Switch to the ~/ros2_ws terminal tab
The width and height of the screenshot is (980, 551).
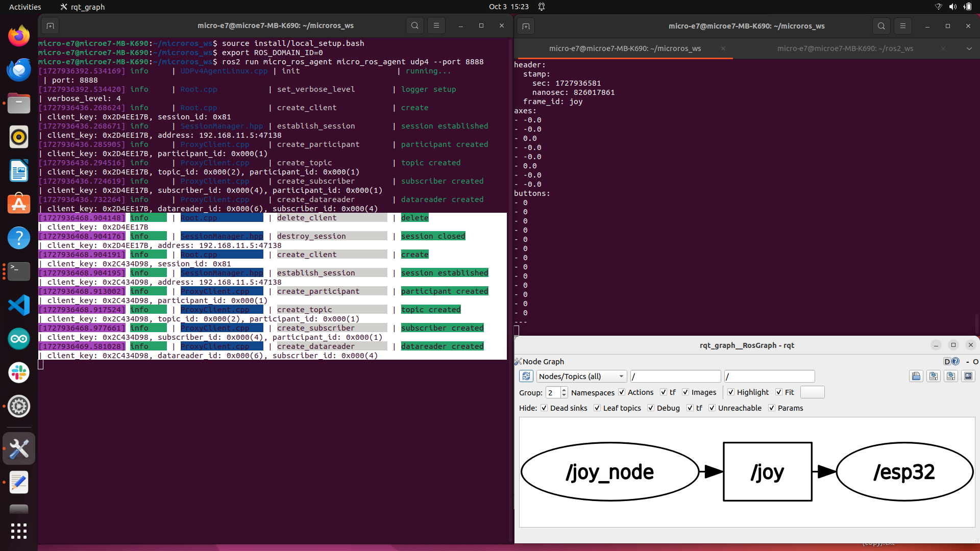coord(845,48)
